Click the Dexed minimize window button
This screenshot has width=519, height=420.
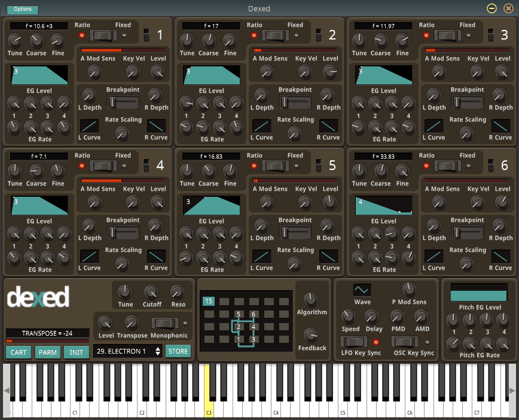pos(492,8)
